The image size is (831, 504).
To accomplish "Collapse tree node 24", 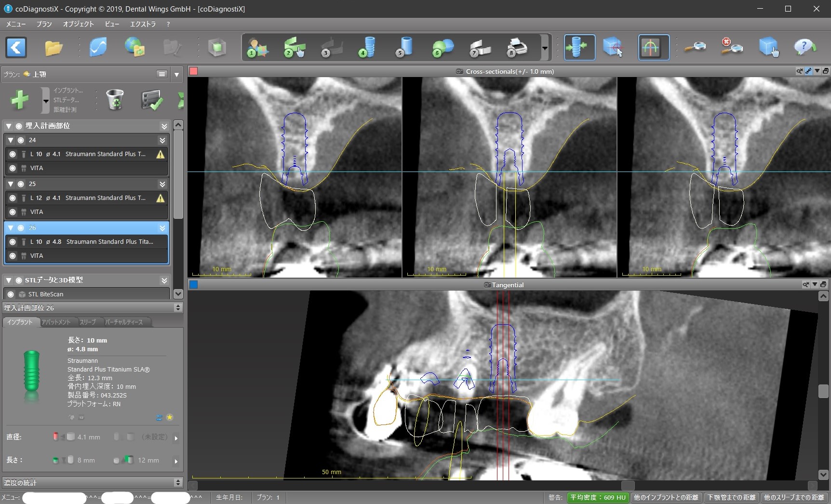I will click(x=11, y=140).
